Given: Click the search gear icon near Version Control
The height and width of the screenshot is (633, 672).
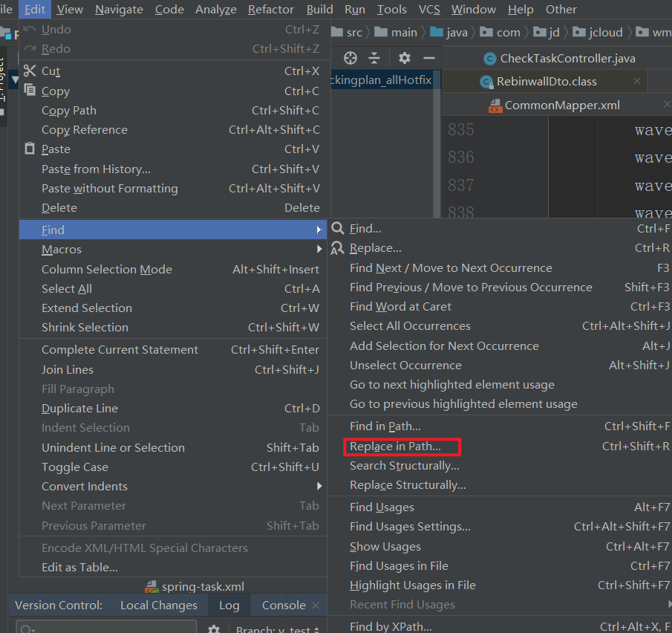Looking at the screenshot, I should (x=214, y=628).
